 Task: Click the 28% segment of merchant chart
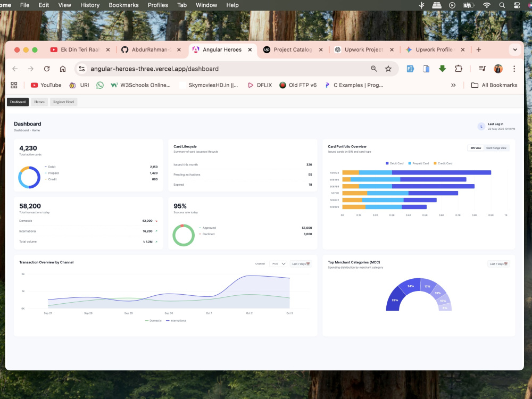pyautogui.click(x=395, y=300)
